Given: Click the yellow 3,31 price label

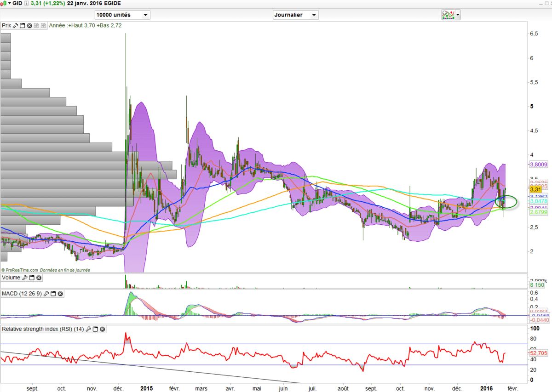Looking at the screenshot, I should pos(535,189).
